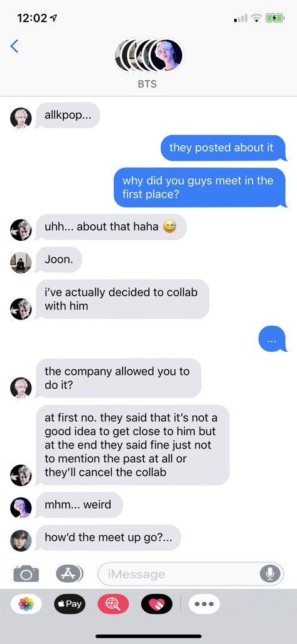Tap avatar beside the 'Joon.' message

pyautogui.click(x=21, y=262)
